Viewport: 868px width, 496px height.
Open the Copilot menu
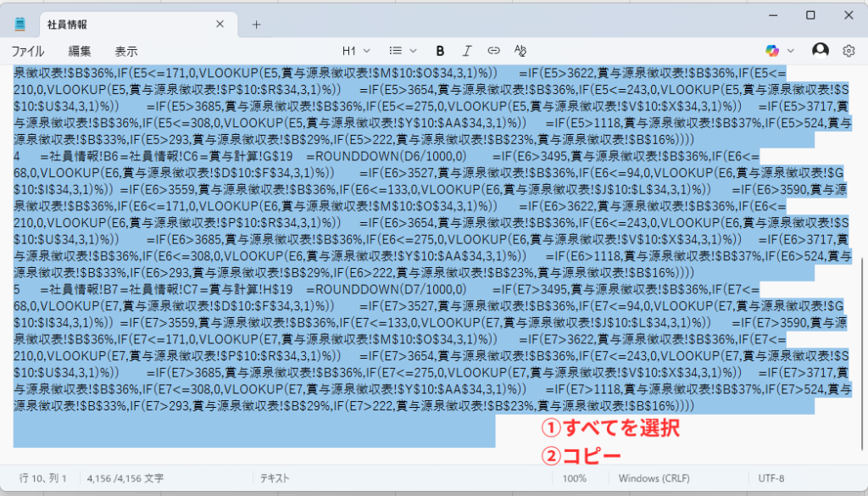pos(780,51)
